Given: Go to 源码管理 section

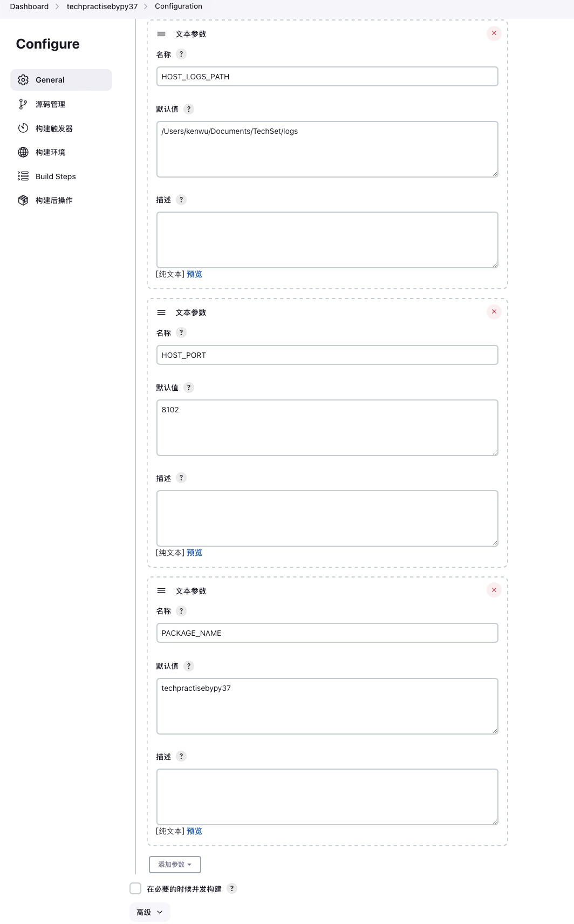Looking at the screenshot, I should [x=50, y=104].
